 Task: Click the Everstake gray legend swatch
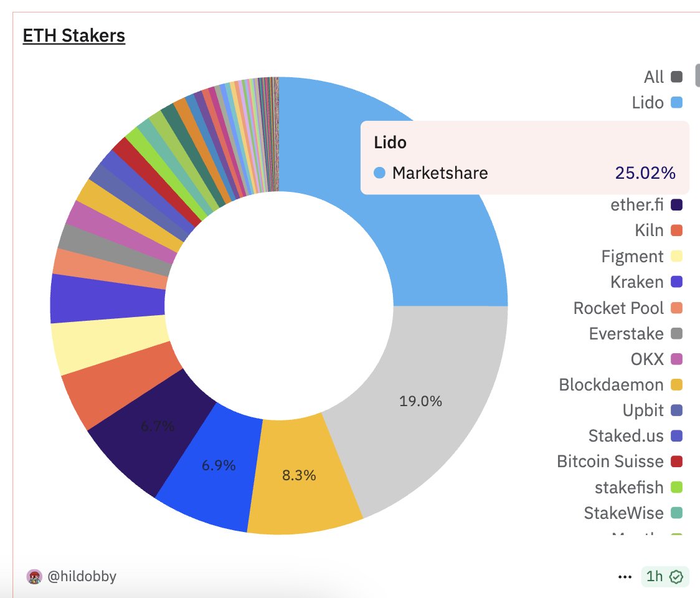pyautogui.click(x=677, y=333)
